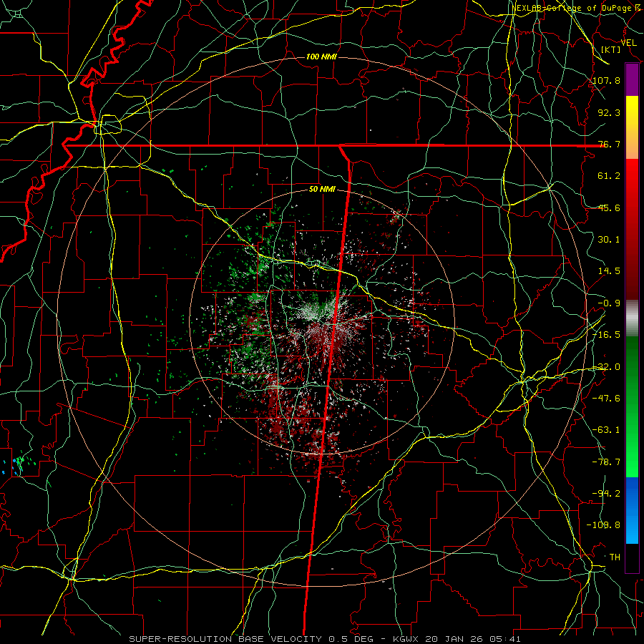This screenshot has width=644, height=644.
Task: Click the 30.1 value on velocity scale
Action: [x=609, y=240]
